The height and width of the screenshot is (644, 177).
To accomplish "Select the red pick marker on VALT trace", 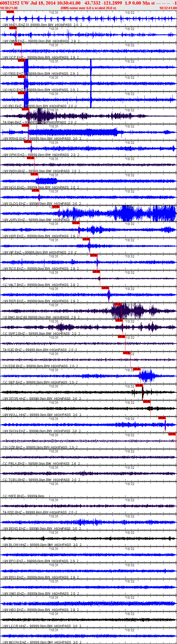I will (x=96, y=272).
